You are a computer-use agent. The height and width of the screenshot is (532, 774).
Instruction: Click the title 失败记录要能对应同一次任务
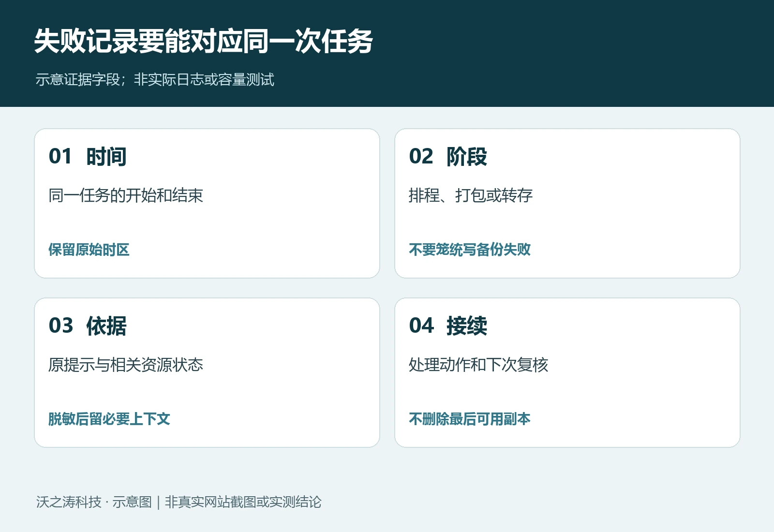pos(204,41)
